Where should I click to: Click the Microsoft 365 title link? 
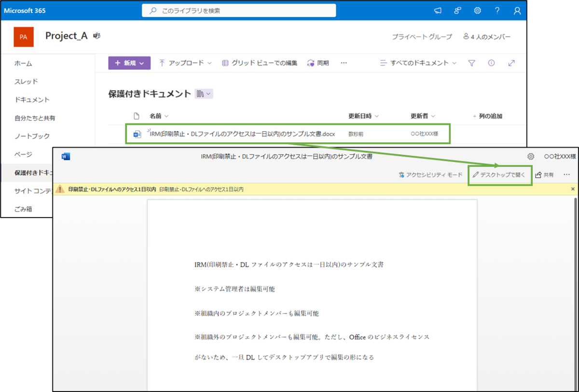click(x=25, y=10)
